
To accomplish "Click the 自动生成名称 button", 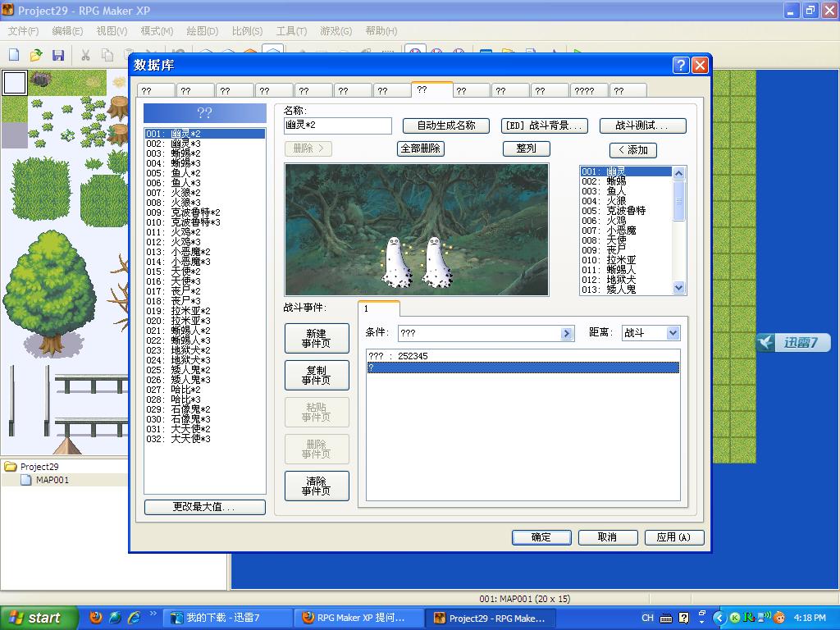I will 446,126.
